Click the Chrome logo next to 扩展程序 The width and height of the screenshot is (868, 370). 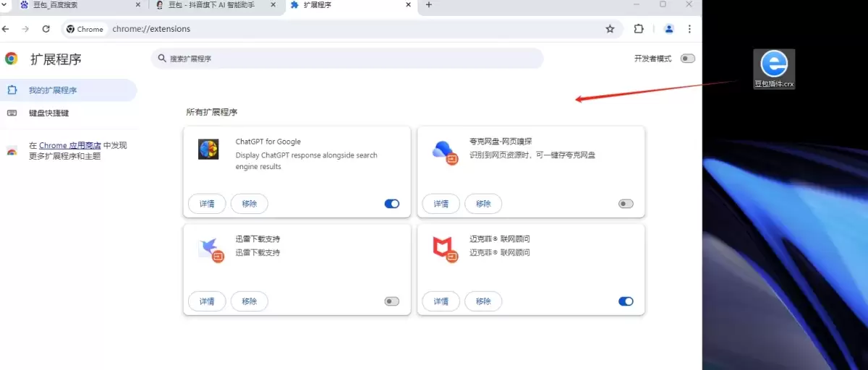coord(11,59)
